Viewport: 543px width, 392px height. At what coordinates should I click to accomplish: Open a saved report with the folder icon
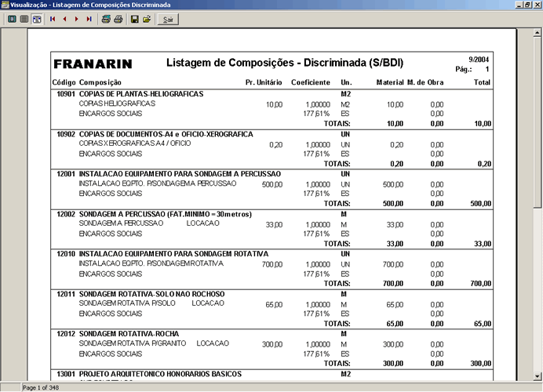tap(147, 19)
